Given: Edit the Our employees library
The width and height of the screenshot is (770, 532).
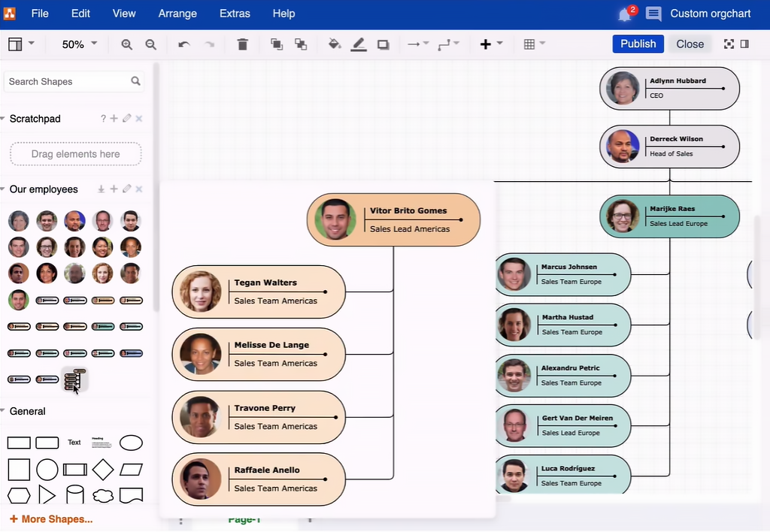Looking at the screenshot, I should pyautogui.click(x=126, y=189).
